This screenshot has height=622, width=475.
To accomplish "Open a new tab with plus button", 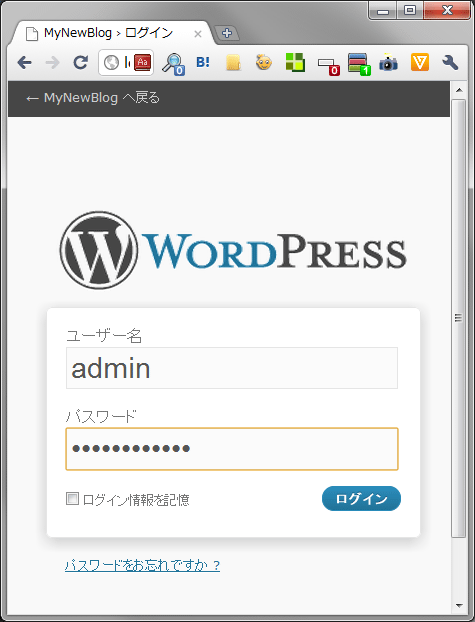I will [227, 33].
